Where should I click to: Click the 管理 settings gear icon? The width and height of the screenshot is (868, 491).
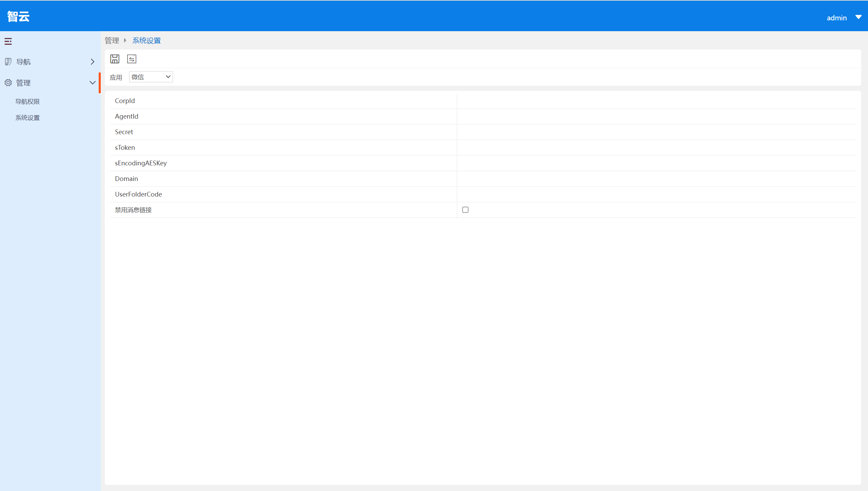point(8,82)
